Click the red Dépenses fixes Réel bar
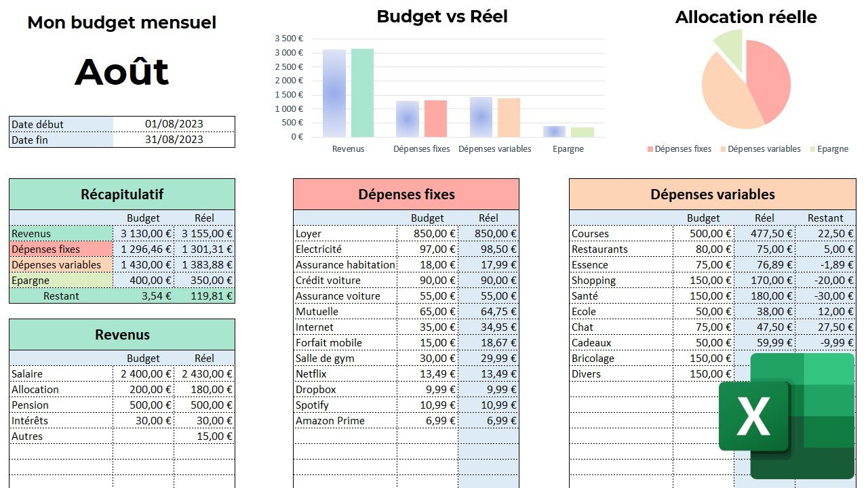This screenshot has width=868, height=488. pyautogui.click(x=435, y=119)
